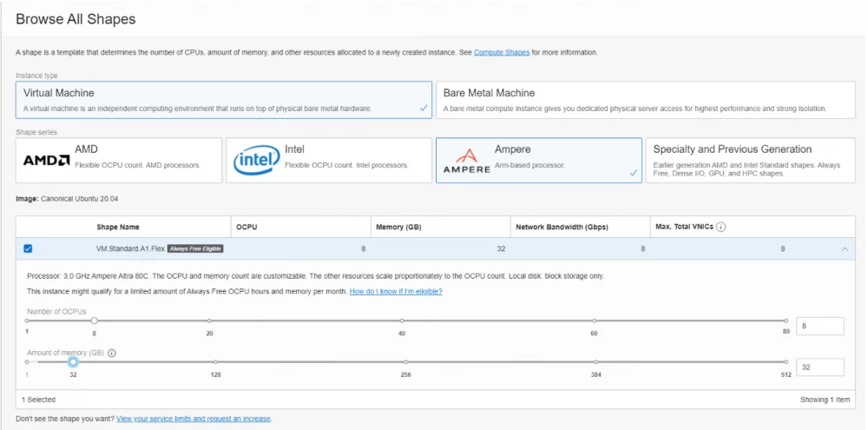The image size is (868, 430).
Task: Click the Intel logo icon
Action: [x=256, y=161]
